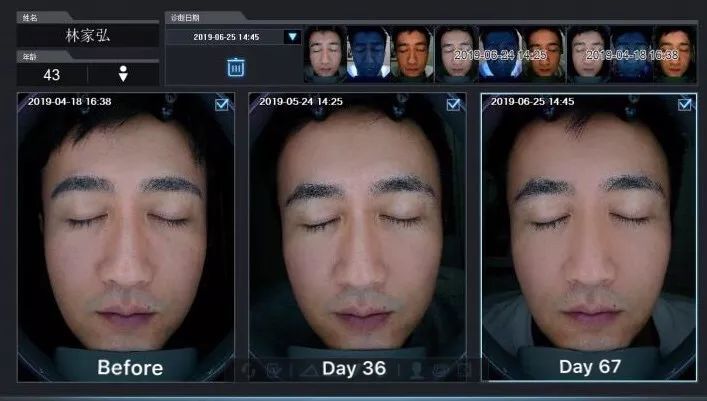
Task: Uncheck the 2019-04-18 16:38 panel checkbox
Action: click(222, 105)
